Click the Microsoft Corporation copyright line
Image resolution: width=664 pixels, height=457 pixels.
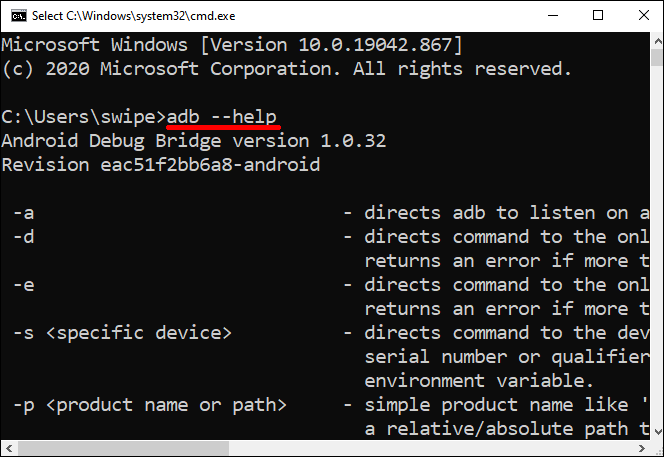[286, 69]
